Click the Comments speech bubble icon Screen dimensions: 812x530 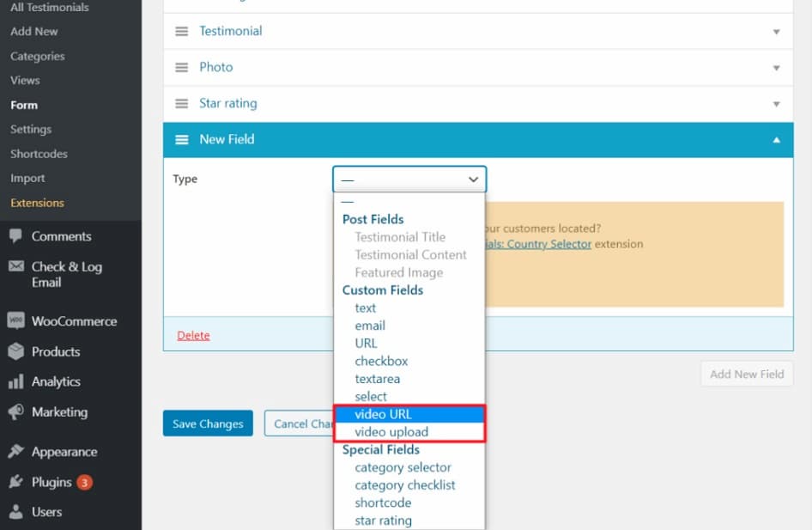click(15, 236)
